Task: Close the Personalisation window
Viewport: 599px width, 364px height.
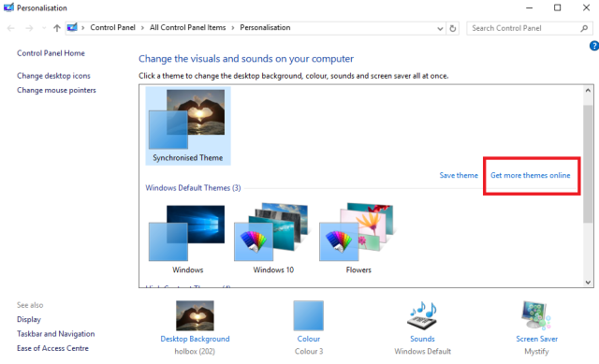Action: tap(586, 7)
